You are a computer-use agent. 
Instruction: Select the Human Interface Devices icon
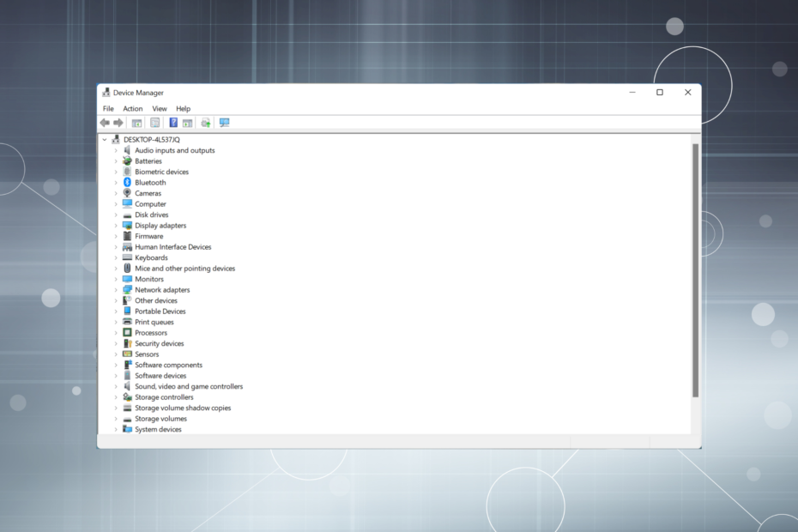(127, 247)
